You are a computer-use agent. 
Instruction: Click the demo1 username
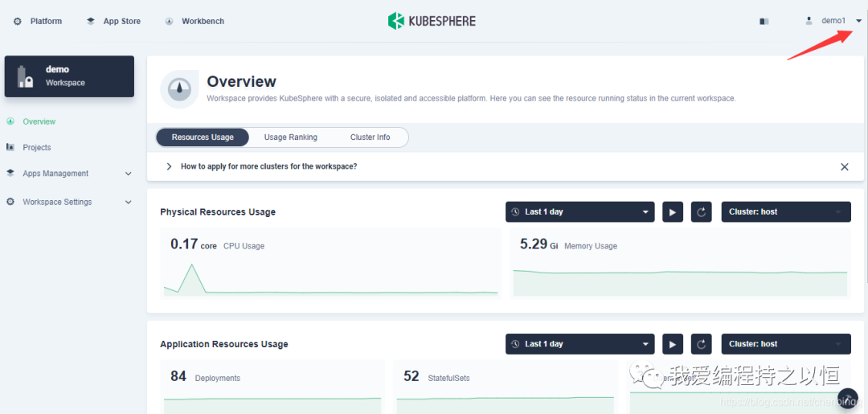(833, 21)
